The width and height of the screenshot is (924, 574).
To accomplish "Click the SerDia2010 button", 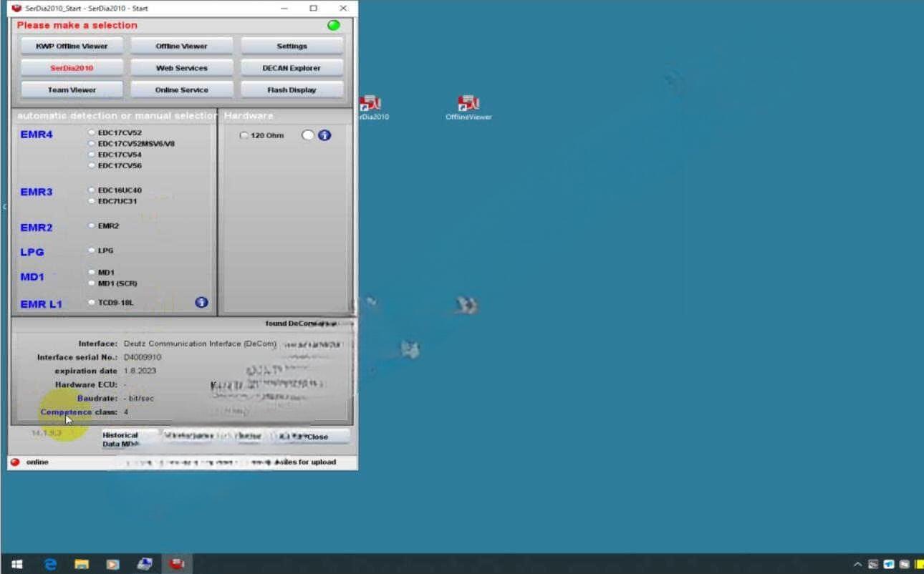I will click(x=72, y=68).
